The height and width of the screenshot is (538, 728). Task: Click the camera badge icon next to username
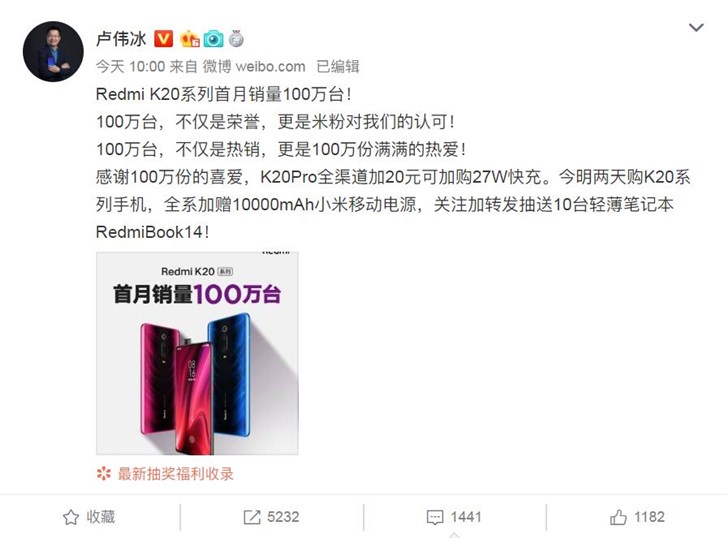pyautogui.click(x=214, y=39)
